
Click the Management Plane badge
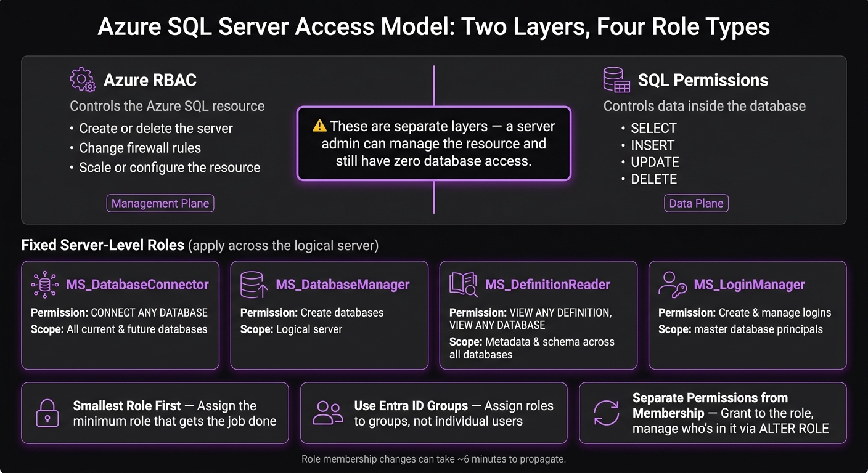(x=160, y=203)
